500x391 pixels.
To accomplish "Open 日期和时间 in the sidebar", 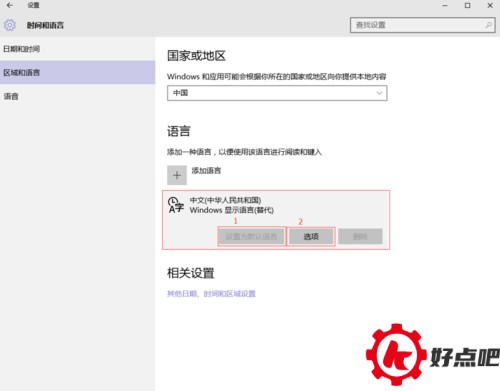I will click(x=77, y=49).
